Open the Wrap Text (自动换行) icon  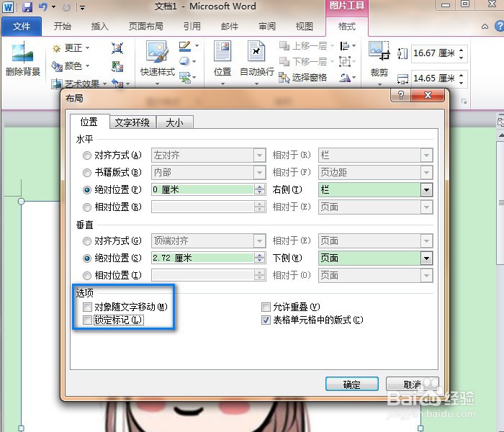(256, 51)
